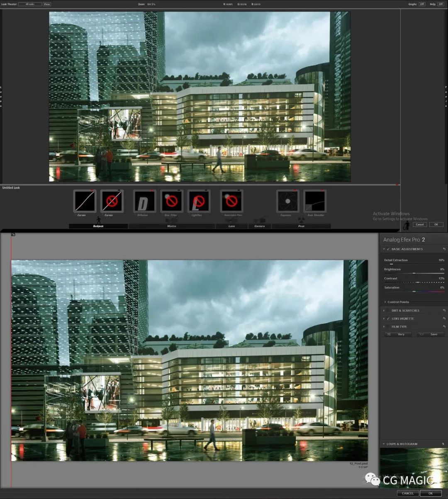The width and height of the screenshot is (448, 499).
Task: Expand the Lens Vignette section arrow
Action: tap(384, 319)
